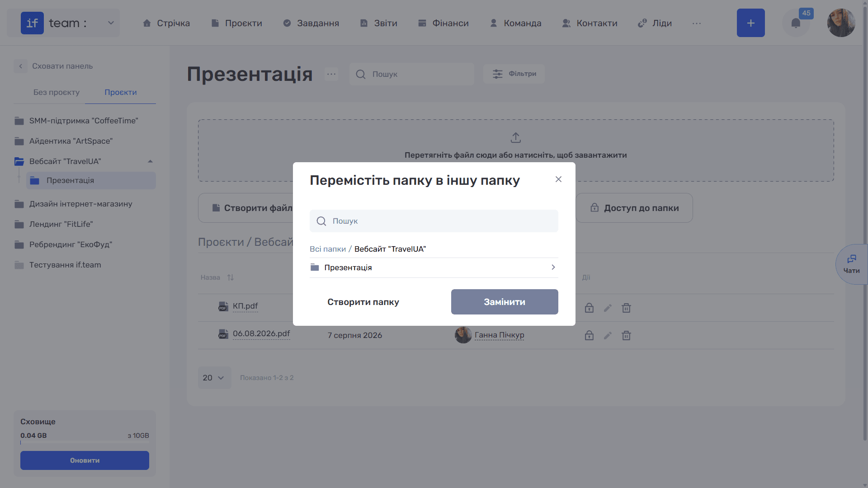The width and height of the screenshot is (868, 488).
Task: Click the blue plus create button
Action: pos(750,23)
